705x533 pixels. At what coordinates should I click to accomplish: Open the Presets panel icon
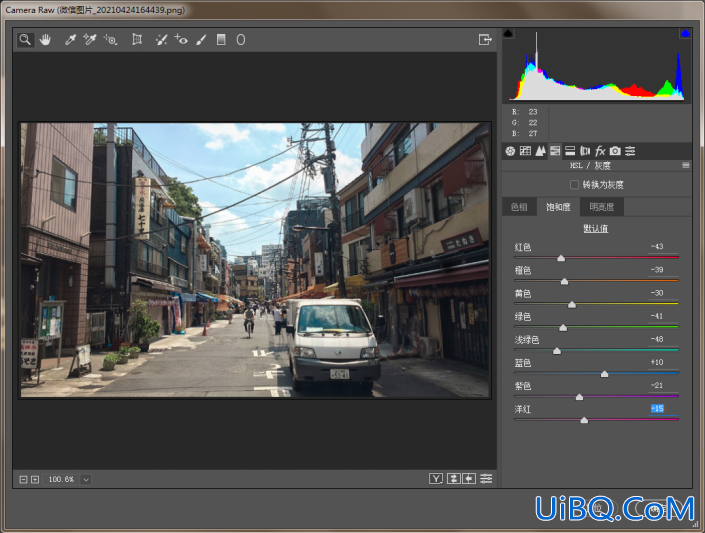coord(630,151)
